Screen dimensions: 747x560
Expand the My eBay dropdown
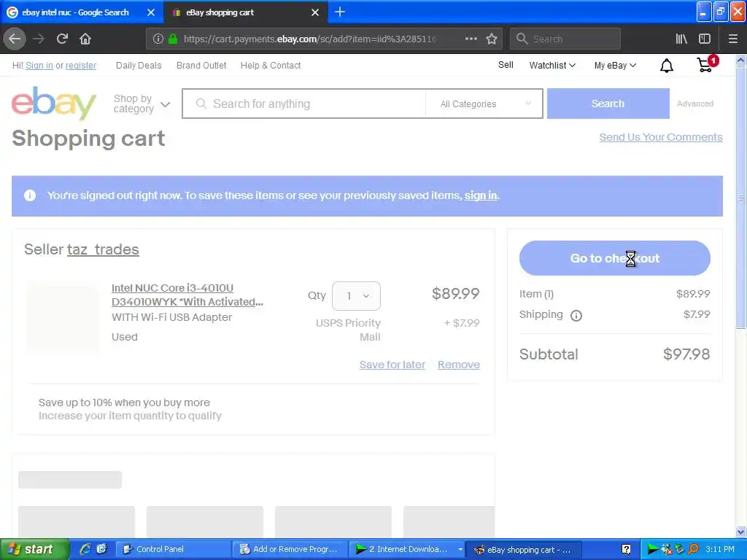[614, 65]
